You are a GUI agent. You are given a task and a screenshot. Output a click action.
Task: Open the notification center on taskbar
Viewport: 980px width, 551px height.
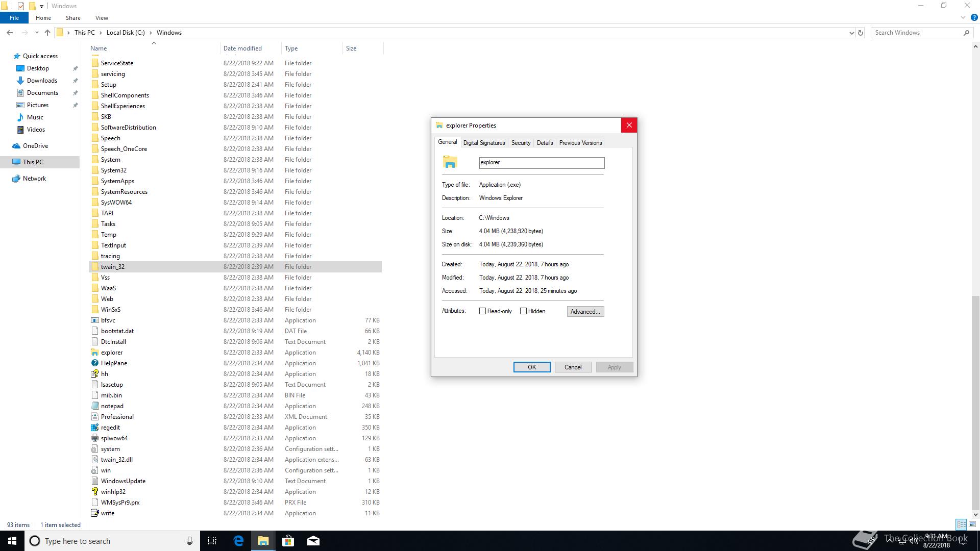coord(964,541)
